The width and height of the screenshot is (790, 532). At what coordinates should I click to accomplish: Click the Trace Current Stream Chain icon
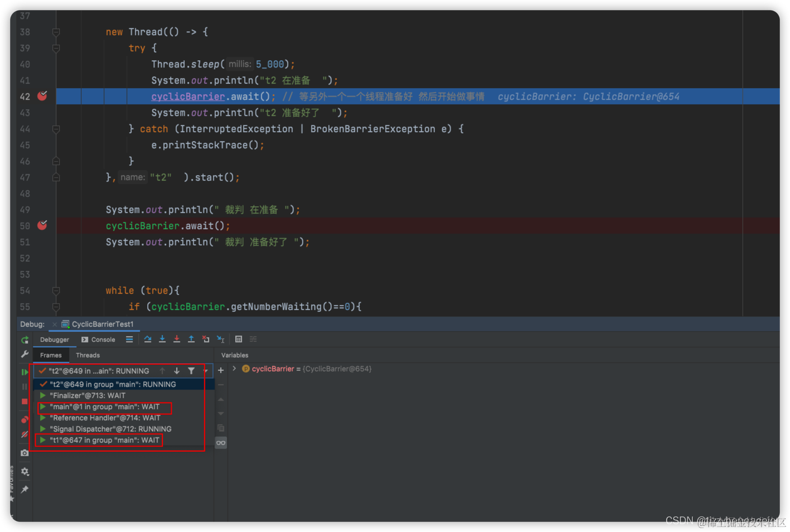253,339
